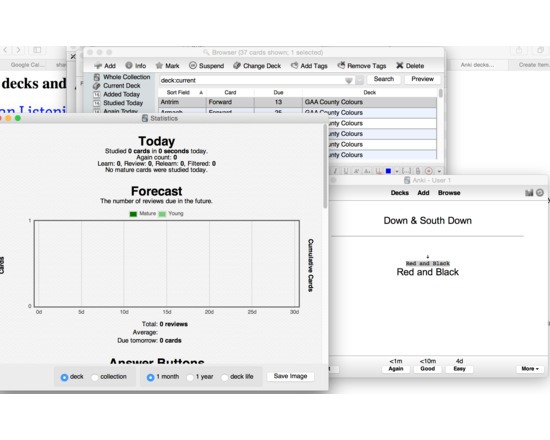This screenshot has width=550, height=440.
Task: Open the More dropdown in reviewer
Action: (x=530, y=369)
